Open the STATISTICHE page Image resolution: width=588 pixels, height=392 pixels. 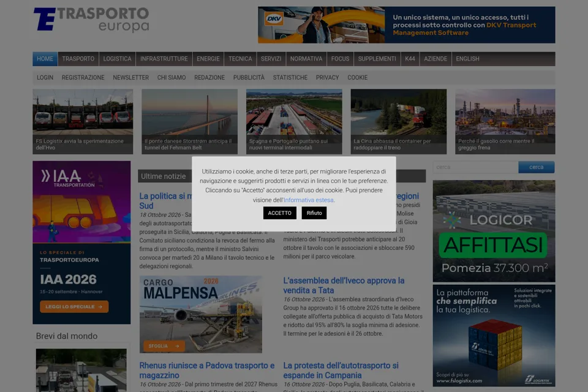click(x=290, y=78)
